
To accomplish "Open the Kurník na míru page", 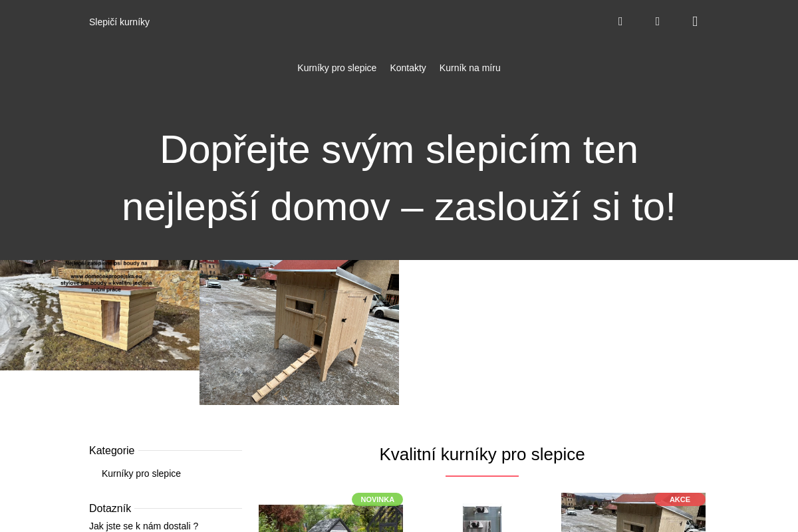I will coord(469,67).
